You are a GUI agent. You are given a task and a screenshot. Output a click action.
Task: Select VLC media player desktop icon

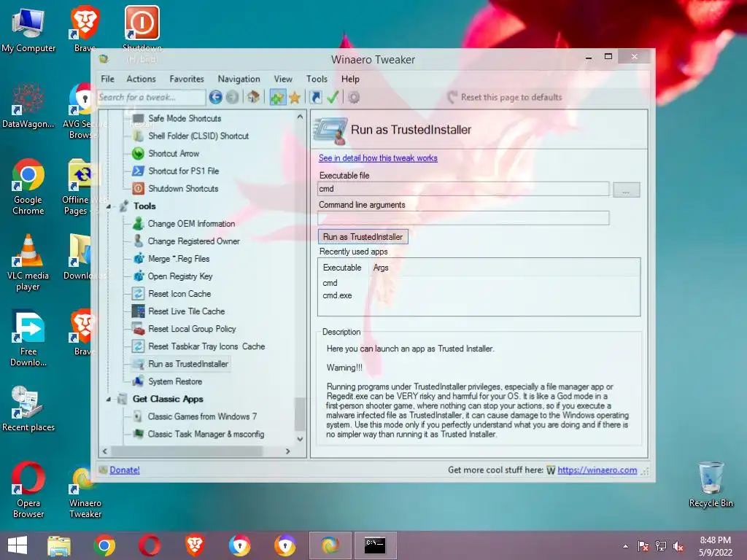[x=28, y=262]
